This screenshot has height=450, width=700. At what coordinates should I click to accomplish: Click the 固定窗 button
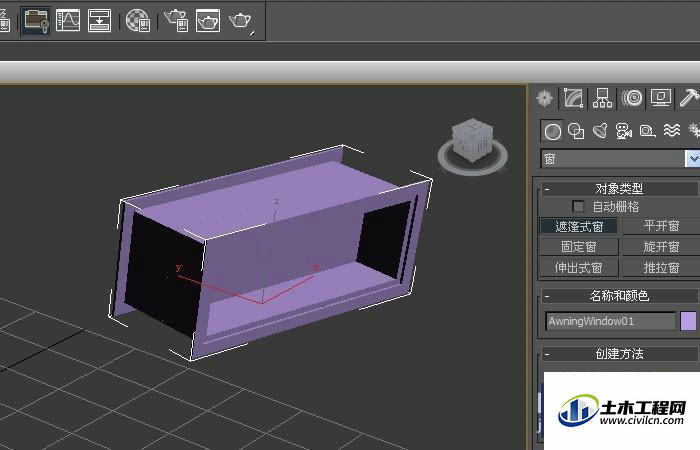[x=579, y=247]
